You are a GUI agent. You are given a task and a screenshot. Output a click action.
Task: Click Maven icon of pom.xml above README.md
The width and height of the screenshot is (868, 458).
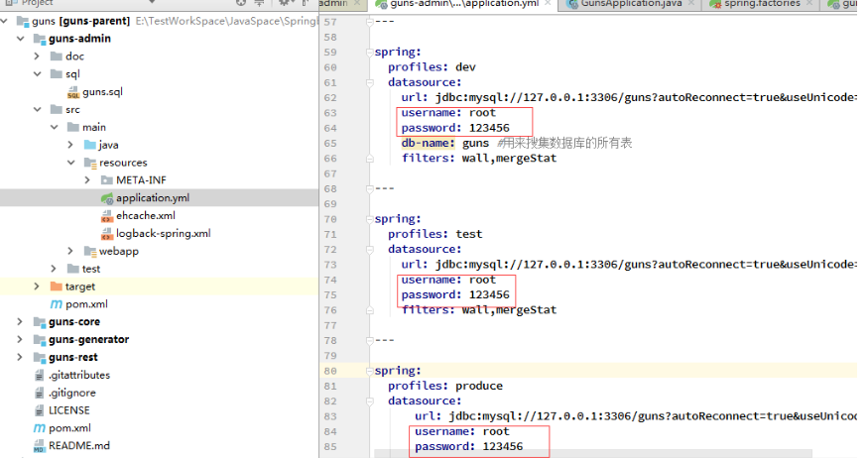[40, 428]
